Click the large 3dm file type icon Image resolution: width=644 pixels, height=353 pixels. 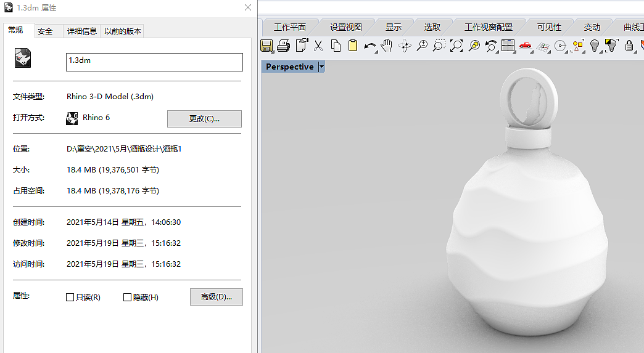tap(23, 58)
